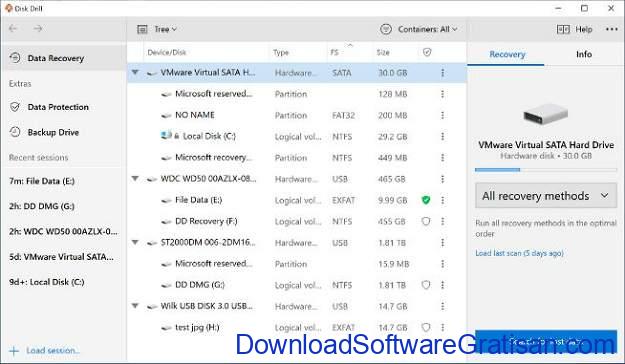Collapse VMware Virtual SATA disk tree

click(x=136, y=73)
